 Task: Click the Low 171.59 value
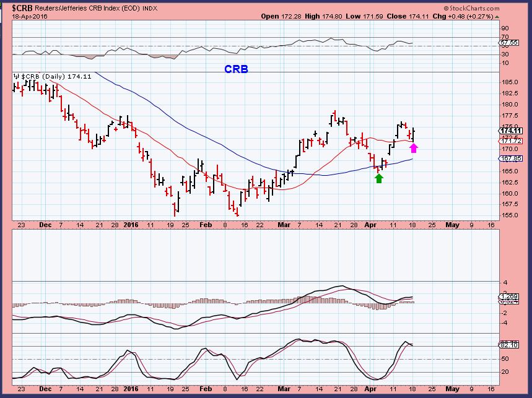(364, 16)
